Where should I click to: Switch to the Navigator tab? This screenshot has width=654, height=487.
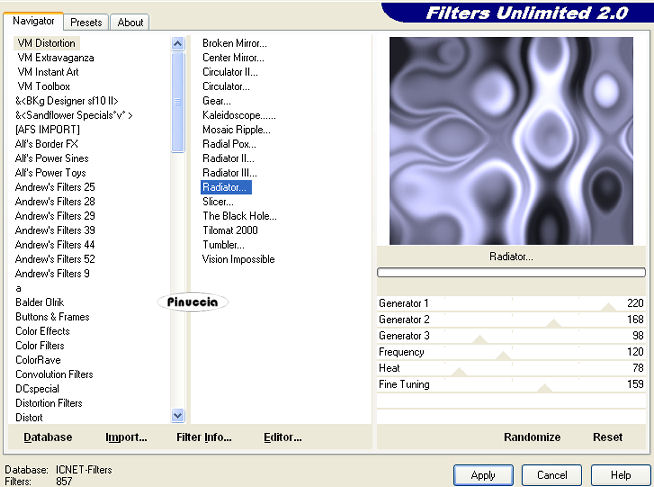33,21
